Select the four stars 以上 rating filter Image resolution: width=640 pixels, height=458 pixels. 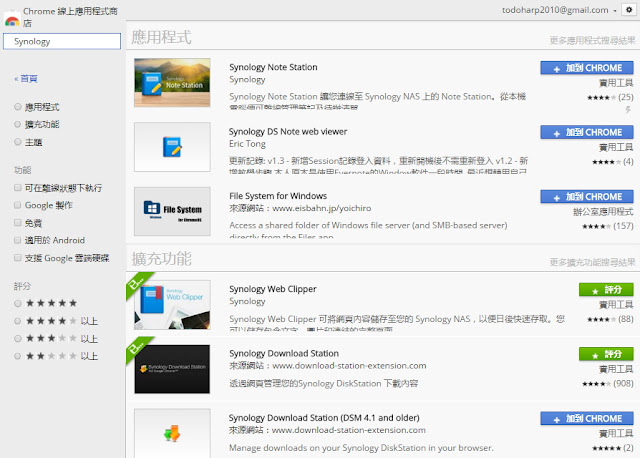(x=18, y=321)
